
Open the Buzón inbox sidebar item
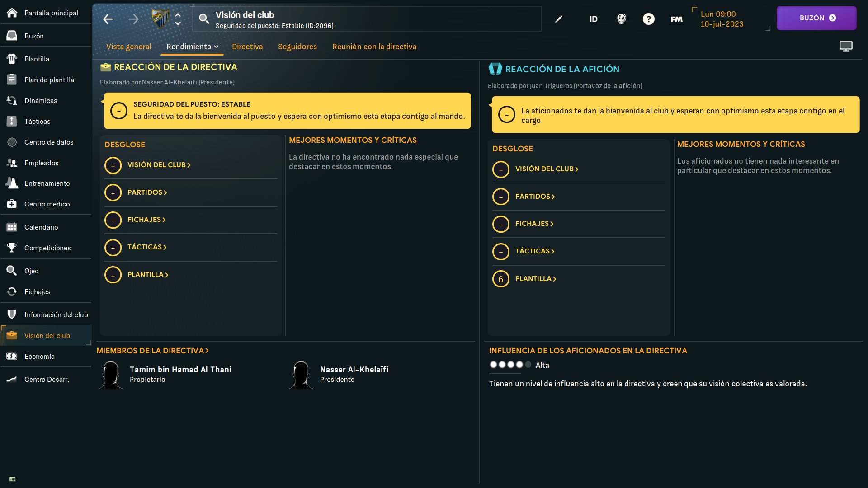46,36
